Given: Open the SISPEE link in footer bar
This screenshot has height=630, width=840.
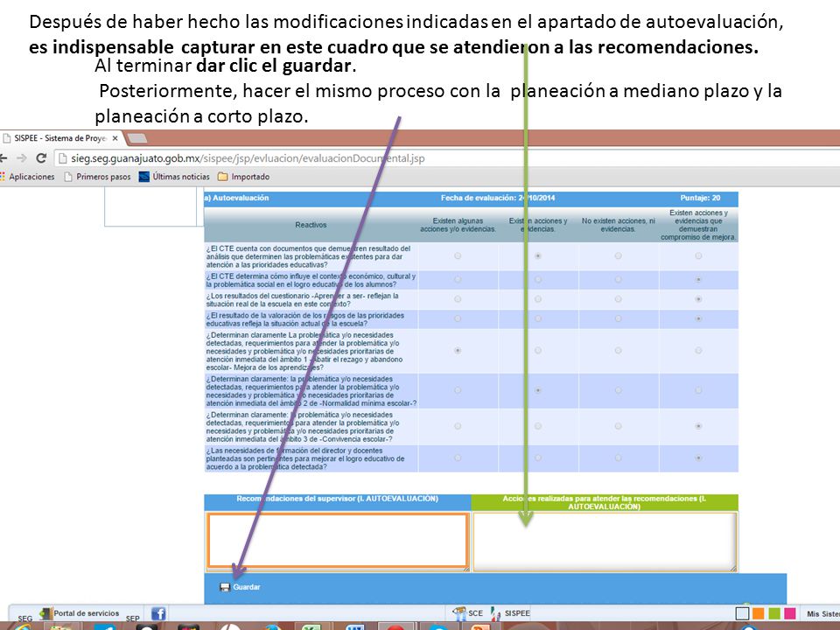Looking at the screenshot, I should coord(510,613).
